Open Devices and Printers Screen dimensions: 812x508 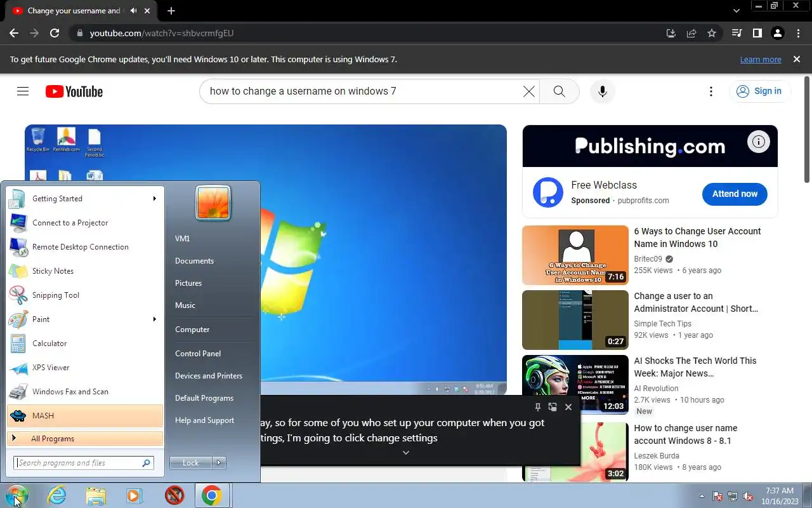tap(209, 376)
